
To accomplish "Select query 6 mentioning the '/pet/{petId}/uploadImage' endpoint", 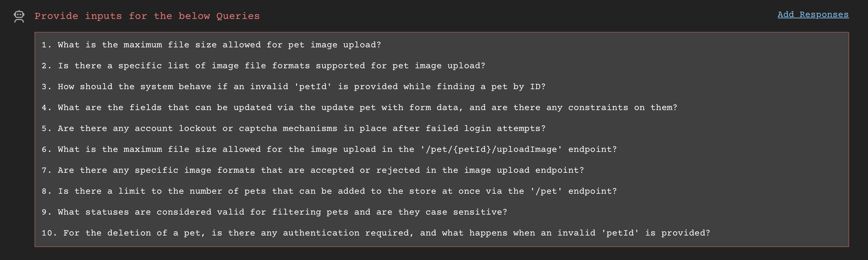I will coord(329,149).
